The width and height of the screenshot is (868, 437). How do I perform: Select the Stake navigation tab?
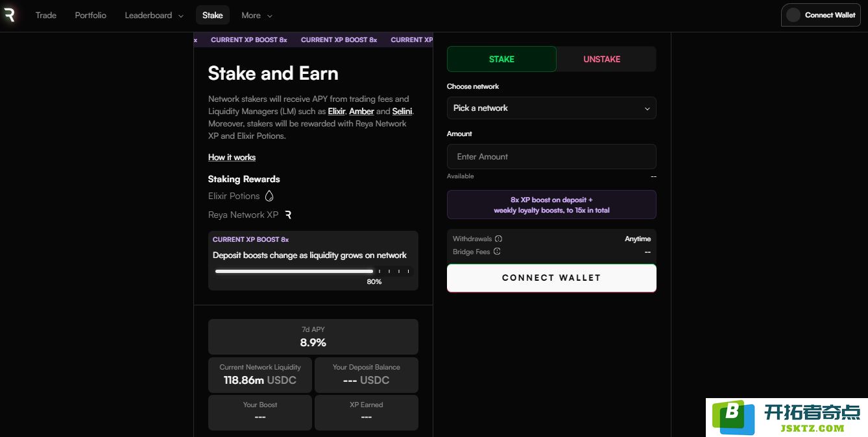pos(213,15)
